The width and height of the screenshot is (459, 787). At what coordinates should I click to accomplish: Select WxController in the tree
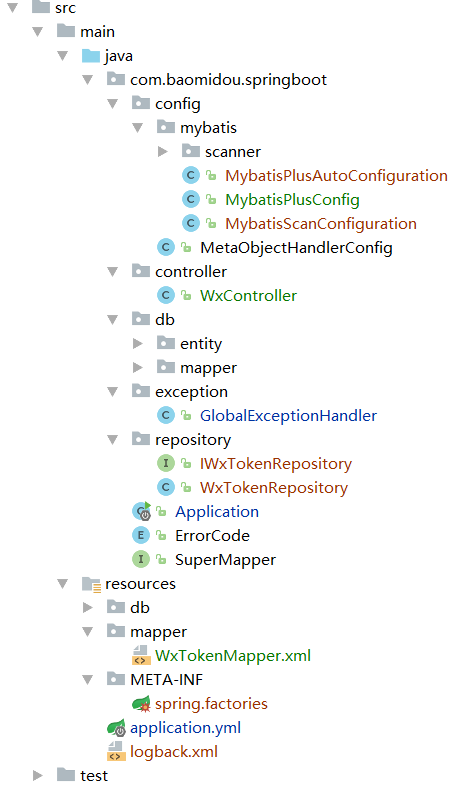click(248, 295)
